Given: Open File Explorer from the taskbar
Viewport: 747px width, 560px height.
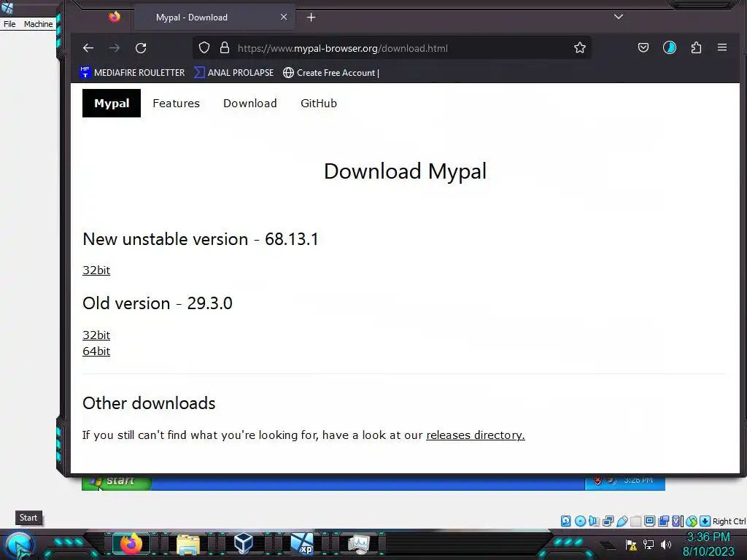Looking at the screenshot, I should tap(188, 544).
